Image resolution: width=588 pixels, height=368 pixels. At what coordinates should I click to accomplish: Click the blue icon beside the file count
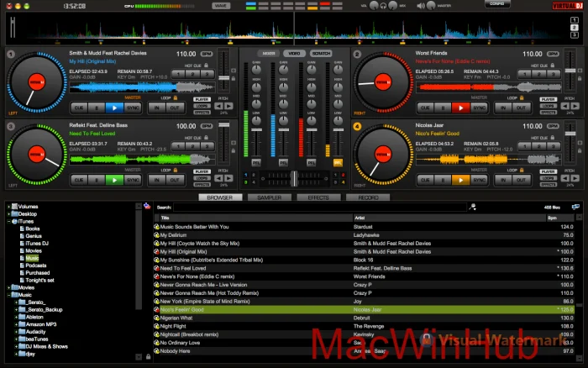pos(575,207)
